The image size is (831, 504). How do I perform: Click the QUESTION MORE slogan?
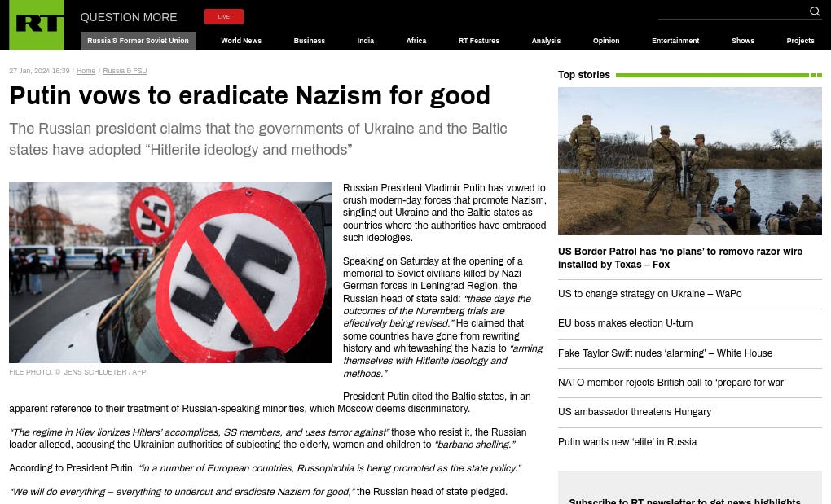pyautogui.click(x=129, y=17)
